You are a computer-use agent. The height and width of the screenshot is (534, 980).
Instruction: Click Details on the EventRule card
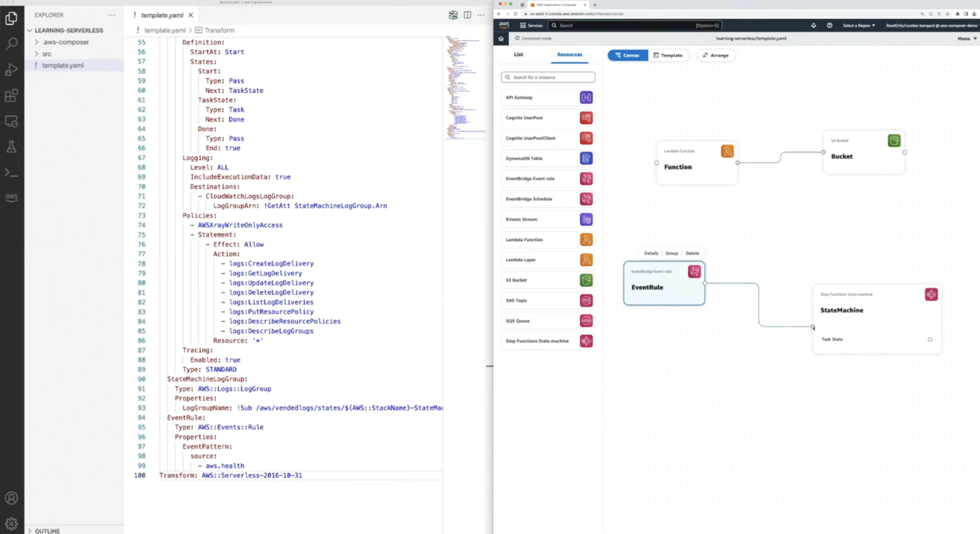pos(651,253)
